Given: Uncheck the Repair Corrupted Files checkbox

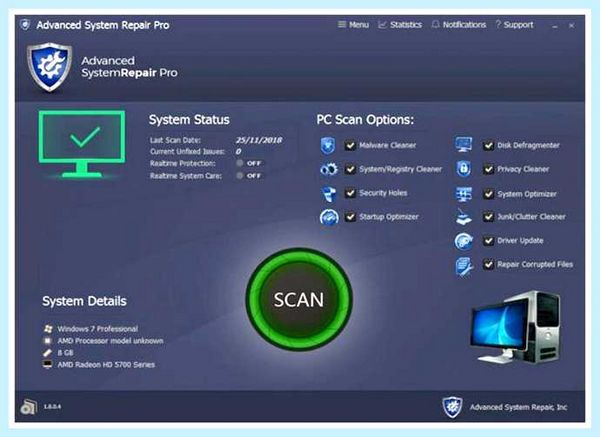Looking at the screenshot, I should pos(488,264).
